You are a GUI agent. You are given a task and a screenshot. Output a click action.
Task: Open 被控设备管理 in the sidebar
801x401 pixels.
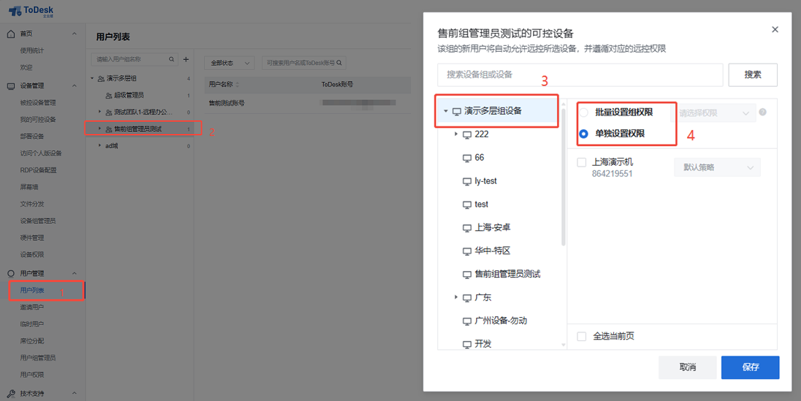tap(38, 103)
